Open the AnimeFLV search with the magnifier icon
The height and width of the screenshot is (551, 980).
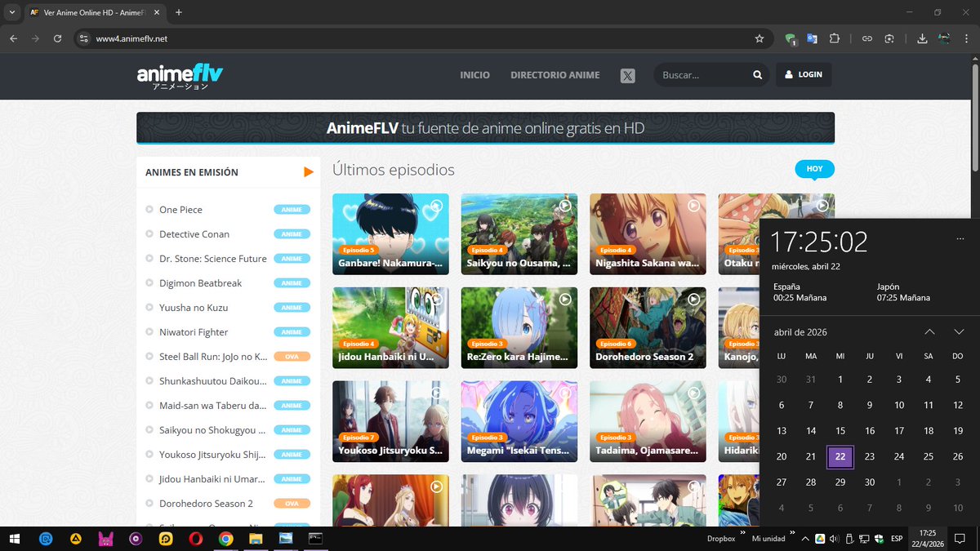pyautogui.click(x=756, y=74)
